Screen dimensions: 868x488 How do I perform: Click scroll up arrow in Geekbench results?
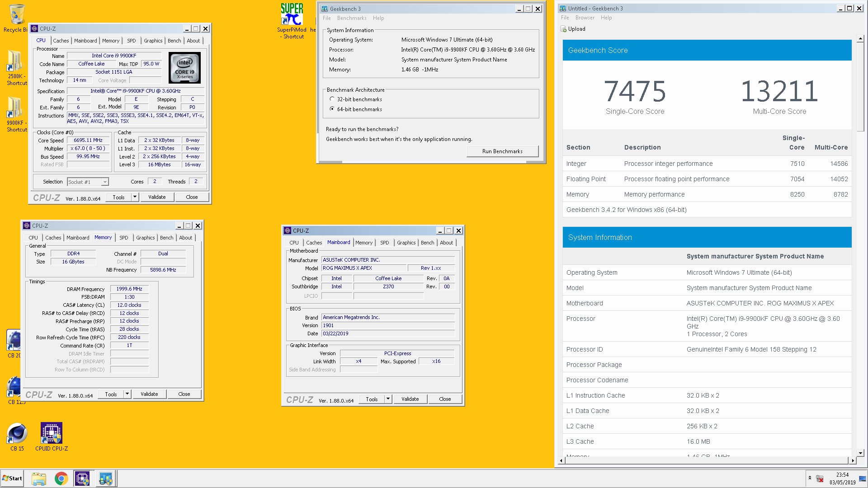(860, 39)
